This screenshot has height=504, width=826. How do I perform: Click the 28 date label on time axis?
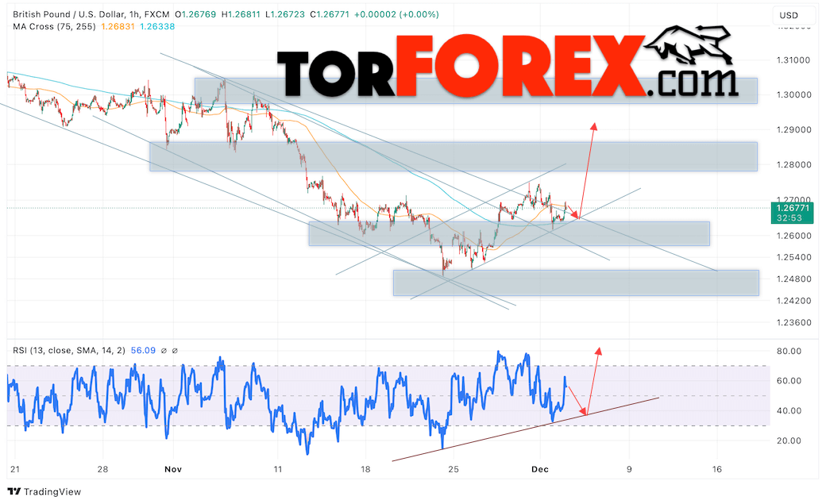point(102,469)
